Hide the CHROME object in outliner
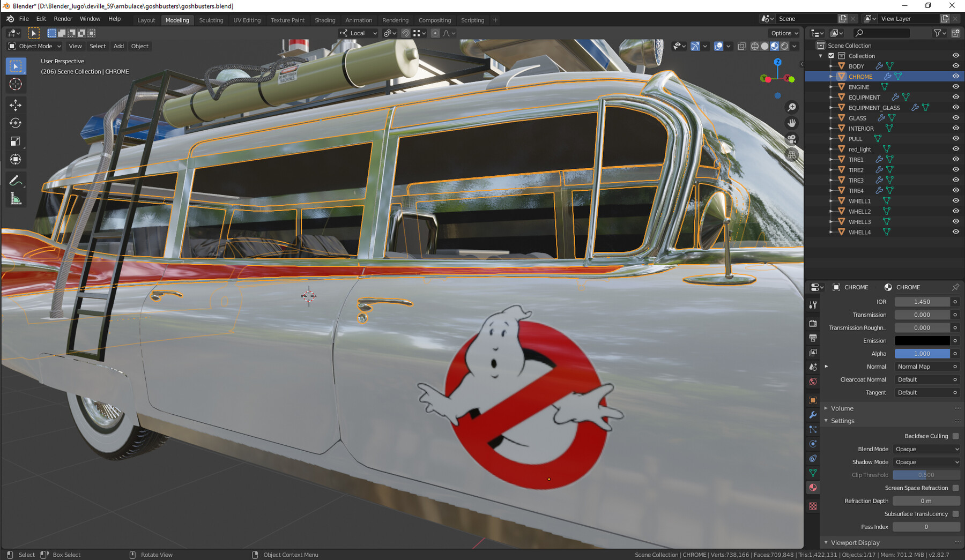This screenshot has width=965, height=560. pyautogui.click(x=955, y=77)
